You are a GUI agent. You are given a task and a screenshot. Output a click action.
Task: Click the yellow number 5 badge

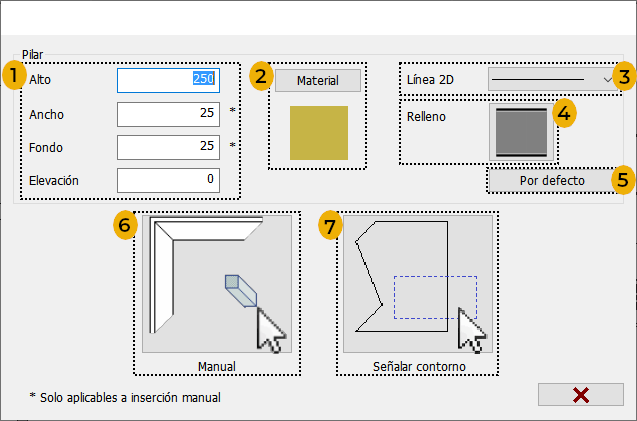623,179
